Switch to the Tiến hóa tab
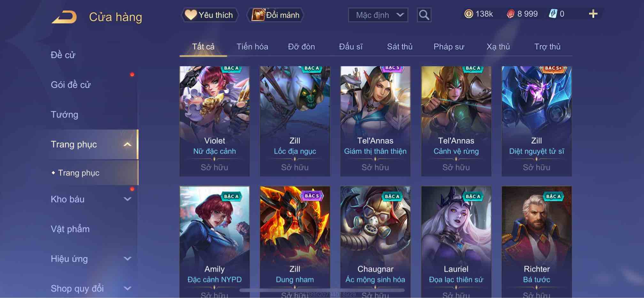The image size is (644, 298). coord(252,47)
